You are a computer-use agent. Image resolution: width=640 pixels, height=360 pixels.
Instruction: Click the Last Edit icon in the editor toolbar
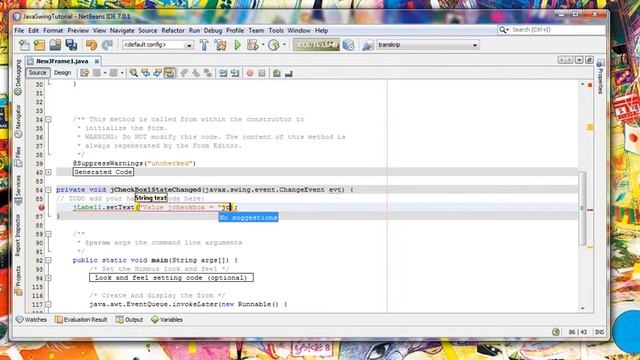[x=84, y=73]
